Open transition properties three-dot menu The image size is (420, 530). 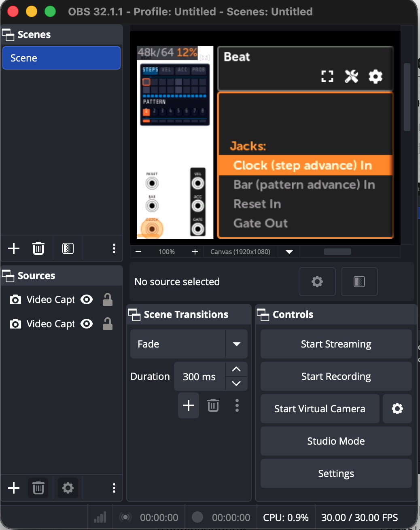click(237, 405)
